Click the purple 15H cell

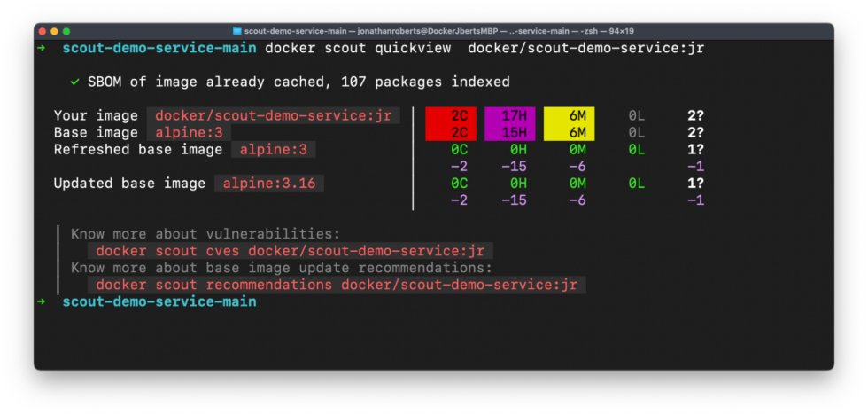[x=510, y=132]
